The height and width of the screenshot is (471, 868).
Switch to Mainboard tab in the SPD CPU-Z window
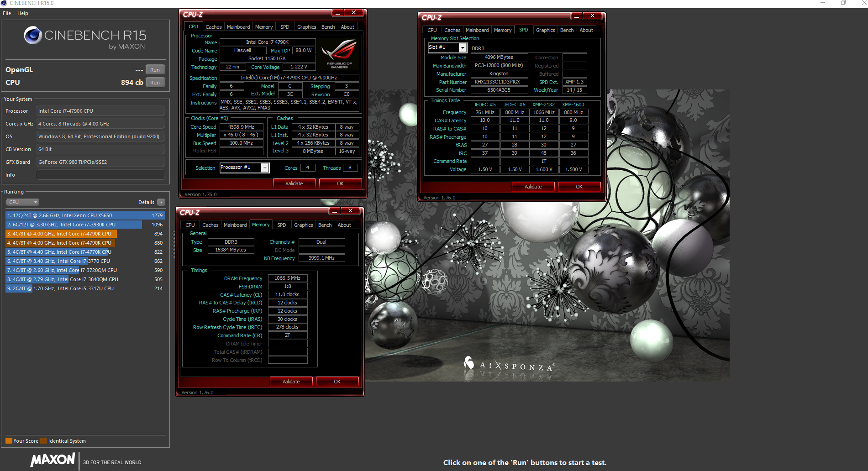(x=477, y=30)
